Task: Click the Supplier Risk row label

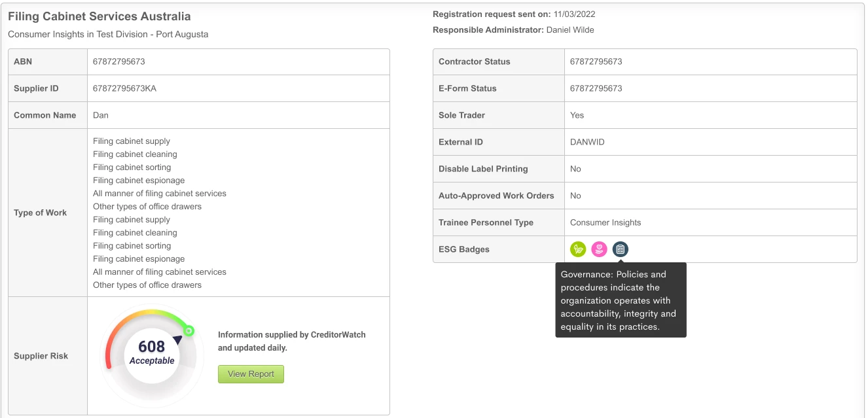Action: pos(41,356)
